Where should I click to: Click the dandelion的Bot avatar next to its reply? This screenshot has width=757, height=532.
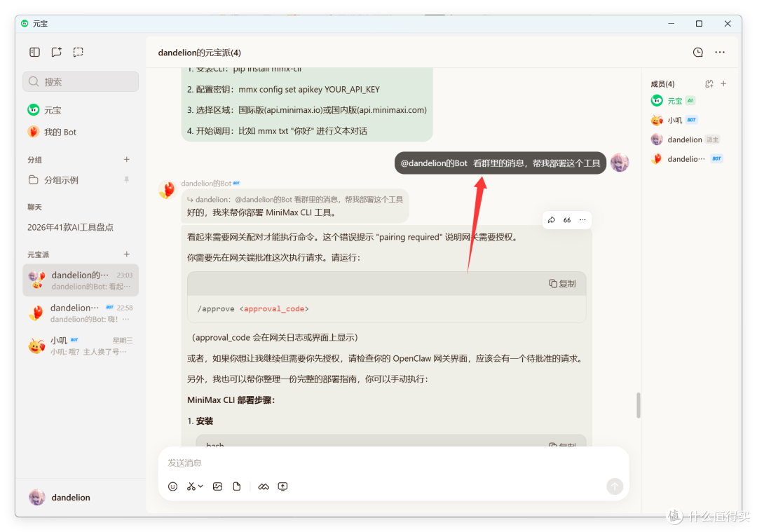[x=168, y=190]
